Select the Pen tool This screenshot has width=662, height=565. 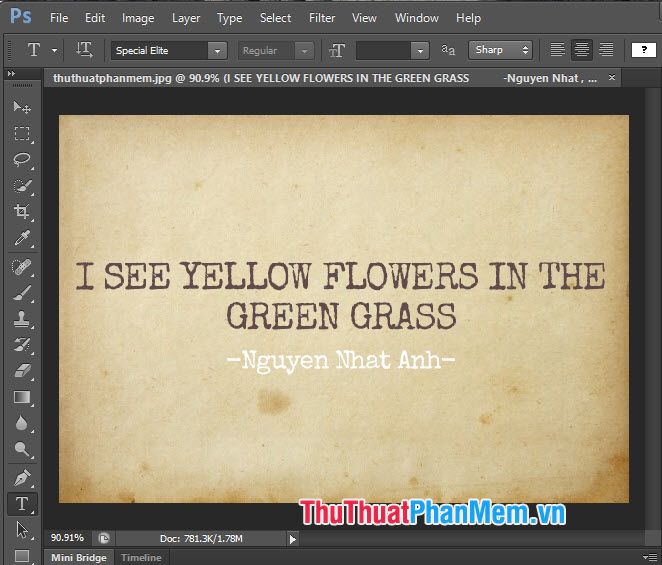22,478
